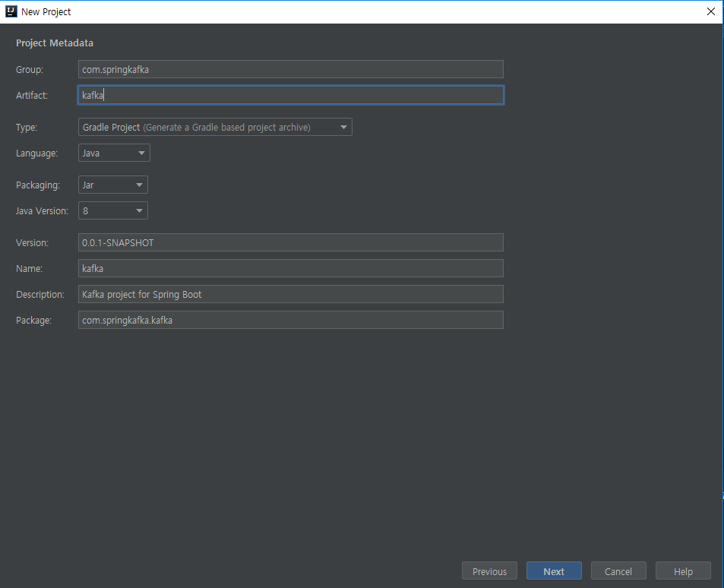This screenshot has height=588, width=724.
Task: Proceed with the Next button
Action: 554,571
